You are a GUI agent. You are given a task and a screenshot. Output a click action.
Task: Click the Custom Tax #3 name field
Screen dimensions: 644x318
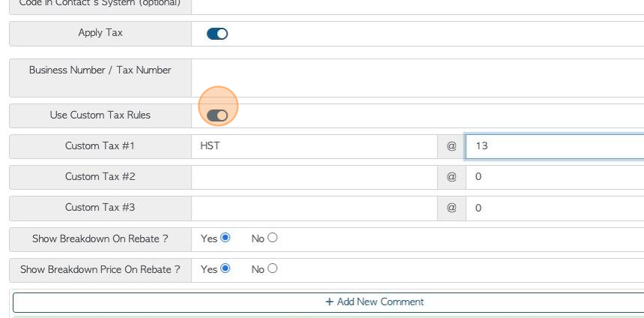315,208
